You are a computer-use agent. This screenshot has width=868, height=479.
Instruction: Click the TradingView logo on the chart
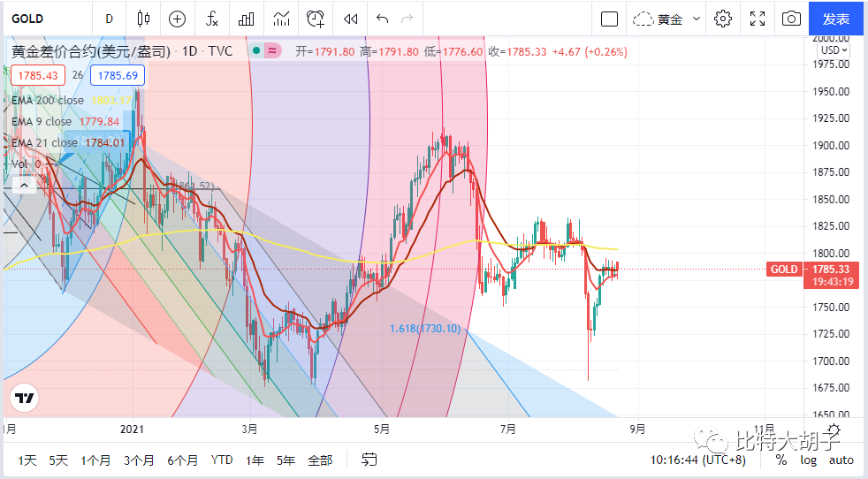tap(24, 398)
